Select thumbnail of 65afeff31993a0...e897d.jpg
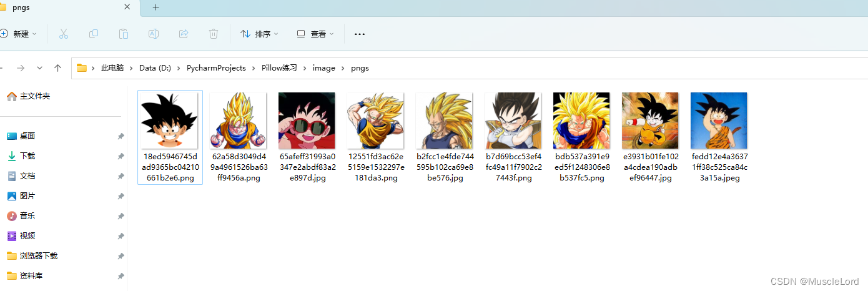This screenshot has height=291, width=868. coord(307,121)
